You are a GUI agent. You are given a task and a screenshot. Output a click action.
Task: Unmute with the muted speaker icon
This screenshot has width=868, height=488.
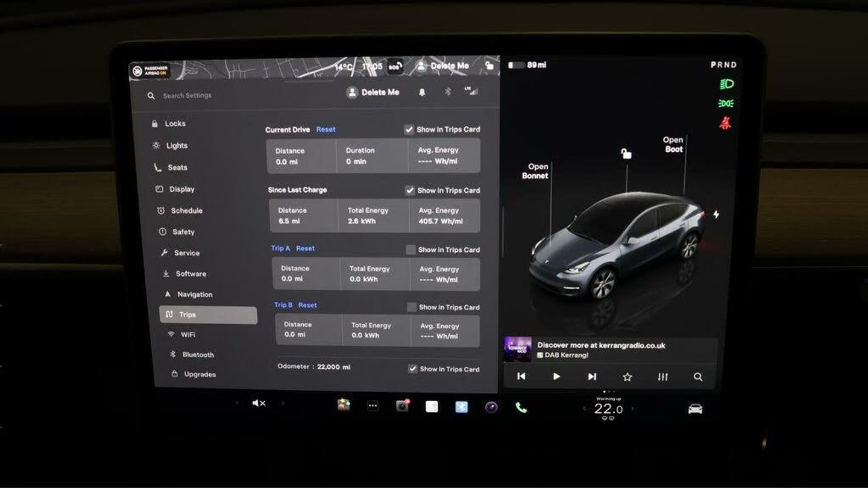tap(259, 403)
